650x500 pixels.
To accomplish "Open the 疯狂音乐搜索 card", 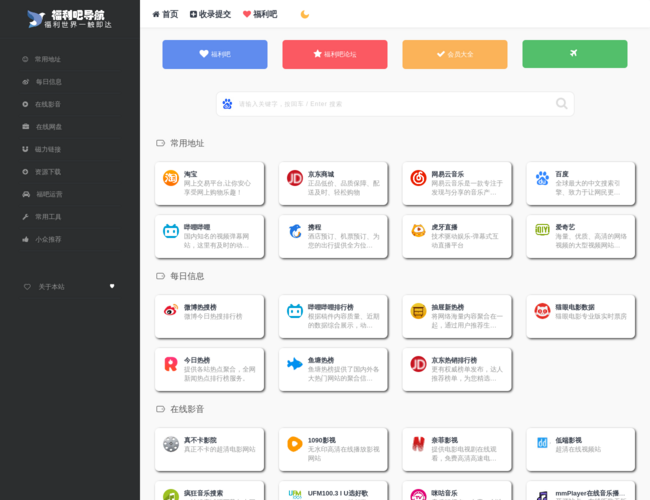I will [x=209, y=490].
